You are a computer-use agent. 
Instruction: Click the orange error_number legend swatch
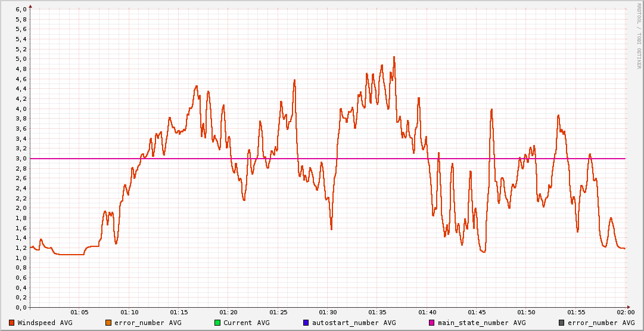tap(108, 323)
